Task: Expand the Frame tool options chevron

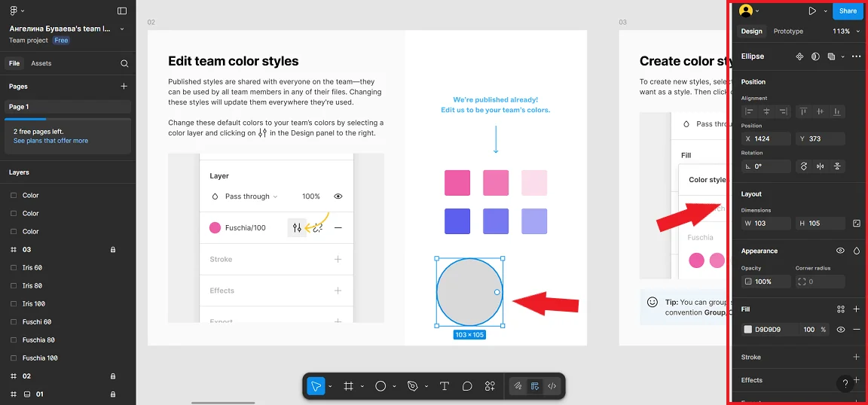Action: tap(362, 386)
